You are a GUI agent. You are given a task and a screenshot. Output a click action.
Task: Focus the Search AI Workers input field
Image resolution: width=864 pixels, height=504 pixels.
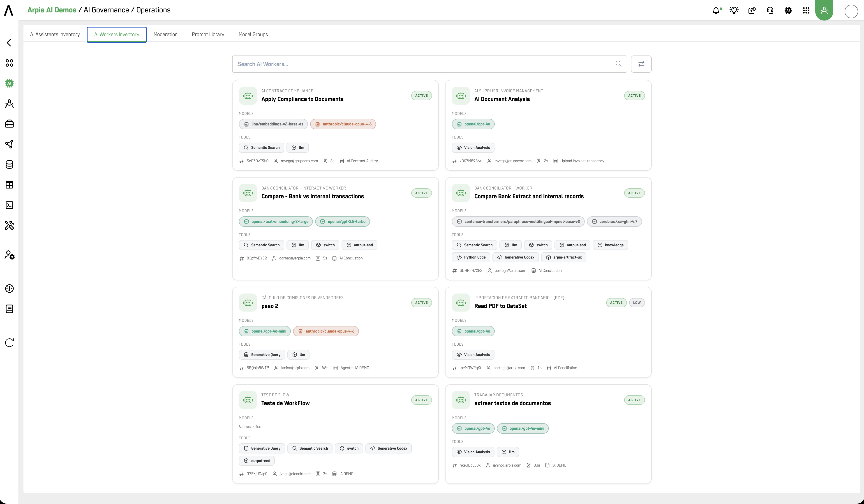(429, 64)
